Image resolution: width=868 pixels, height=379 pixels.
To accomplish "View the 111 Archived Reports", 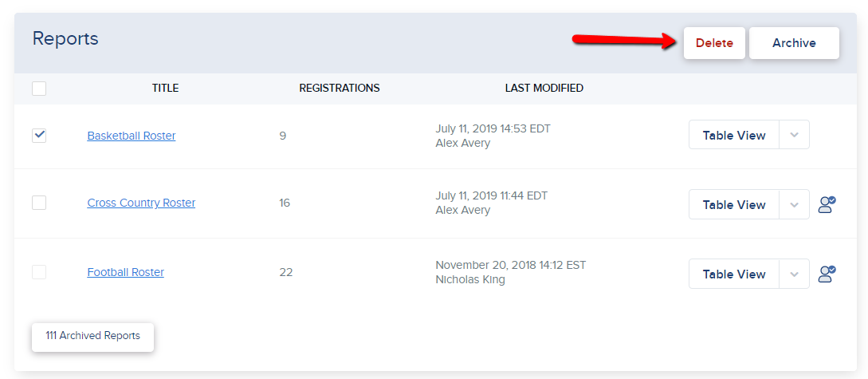I will (93, 337).
